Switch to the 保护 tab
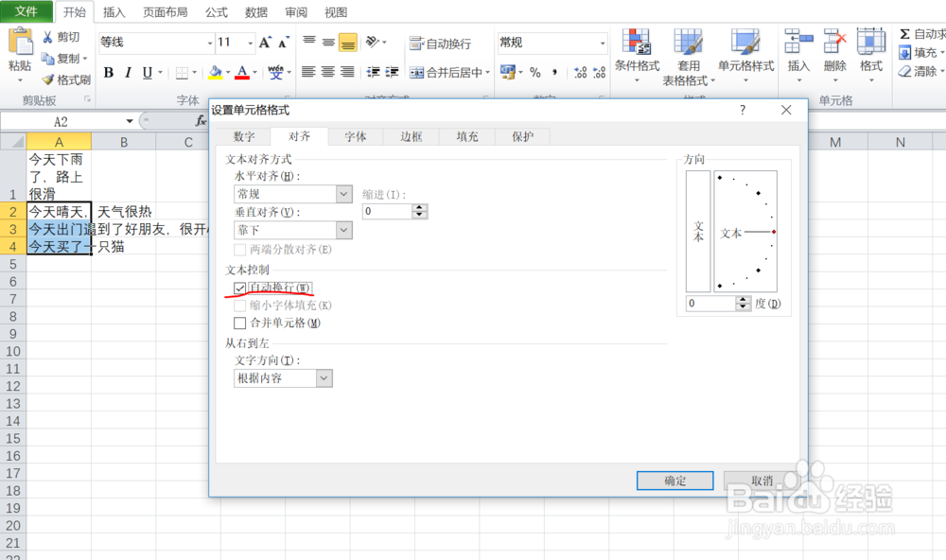 (522, 136)
